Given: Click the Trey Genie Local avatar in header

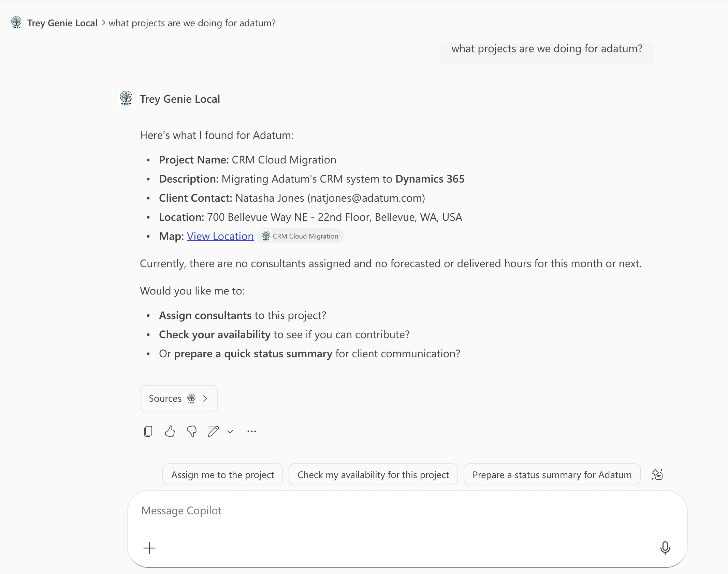Looking at the screenshot, I should (x=16, y=23).
